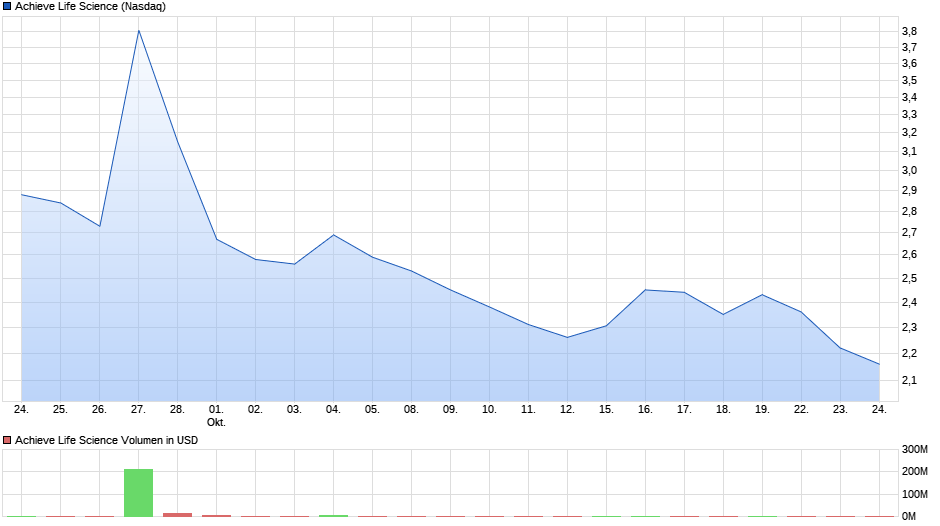Screen dimensions: 940x526
Task: Click the red volume bar at date 28.
Action: coord(177,514)
